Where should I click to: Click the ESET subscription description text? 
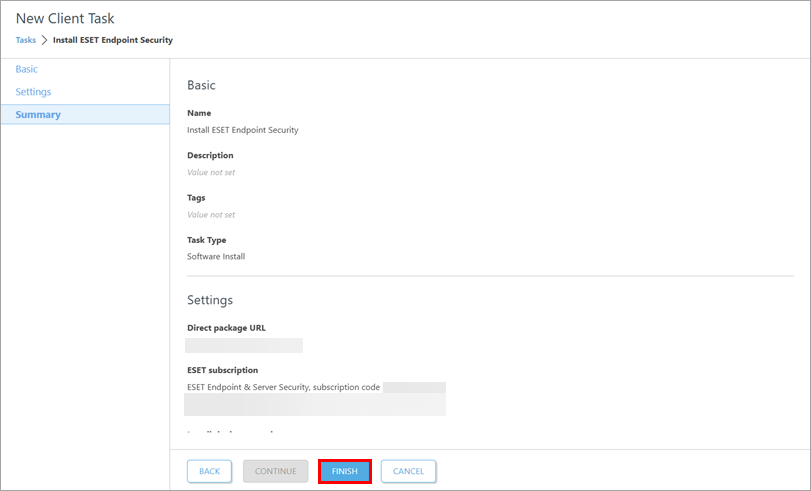(x=283, y=387)
